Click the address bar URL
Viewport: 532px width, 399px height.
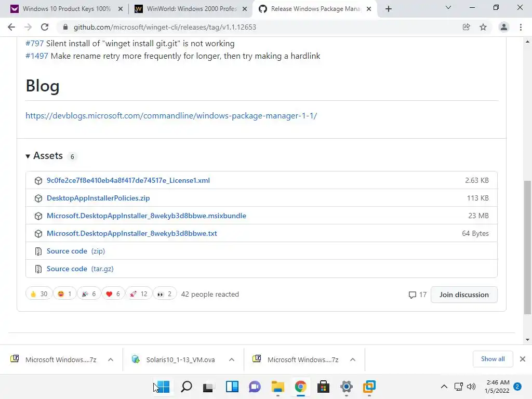pos(165,27)
